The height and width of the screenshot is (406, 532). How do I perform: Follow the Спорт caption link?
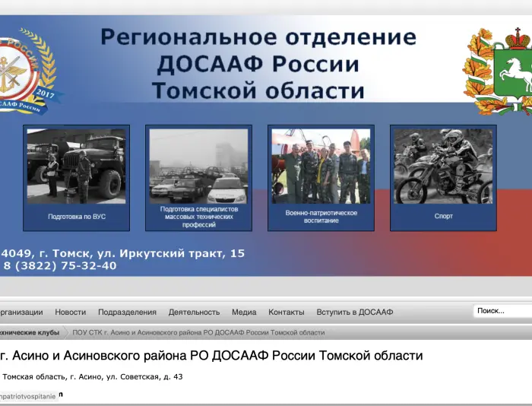pyautogui.click(x=443, y=216)
